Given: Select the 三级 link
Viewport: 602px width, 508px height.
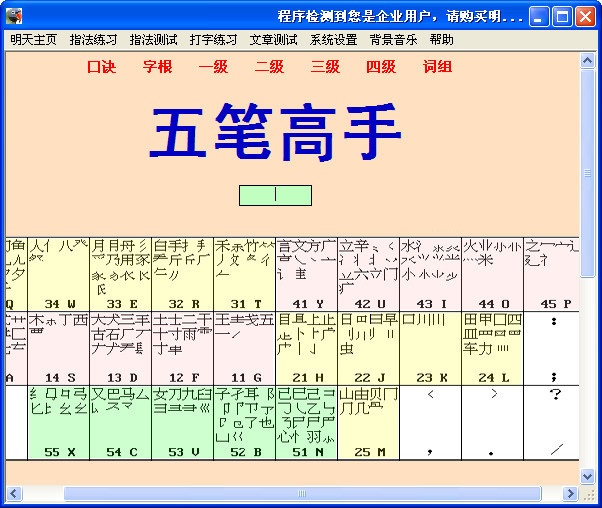Looking at the screenshot, I should (325, 67).
